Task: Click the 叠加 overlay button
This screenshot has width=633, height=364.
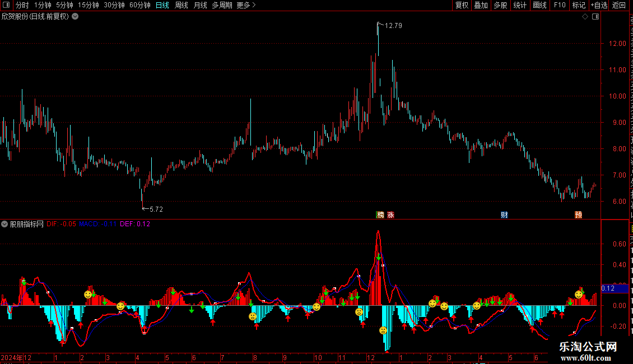Action: click(x=481, y=5)
